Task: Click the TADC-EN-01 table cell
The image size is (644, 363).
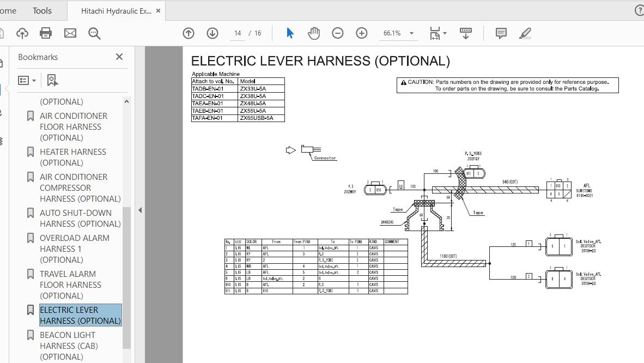Action: (x=215, y=96)
